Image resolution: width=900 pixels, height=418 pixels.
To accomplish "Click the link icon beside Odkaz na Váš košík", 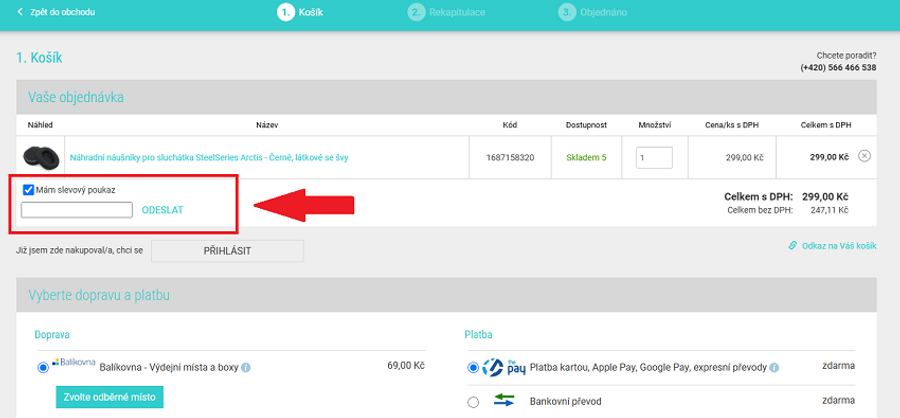I will tap(792, 245).
